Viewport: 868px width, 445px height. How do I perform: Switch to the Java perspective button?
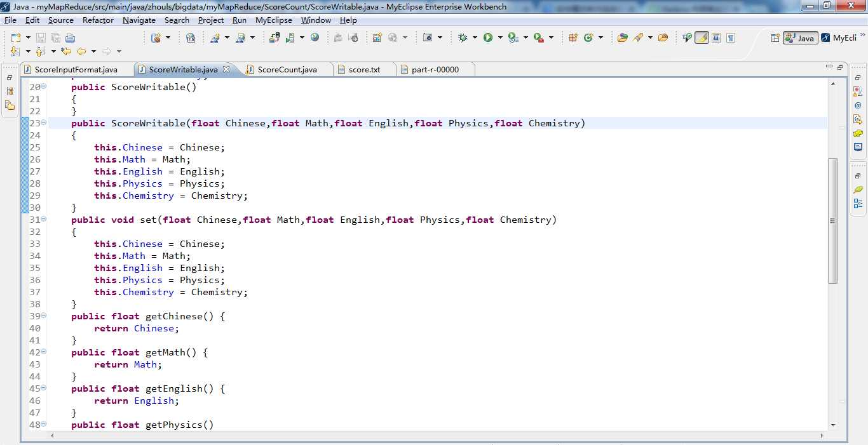[800, 38]
